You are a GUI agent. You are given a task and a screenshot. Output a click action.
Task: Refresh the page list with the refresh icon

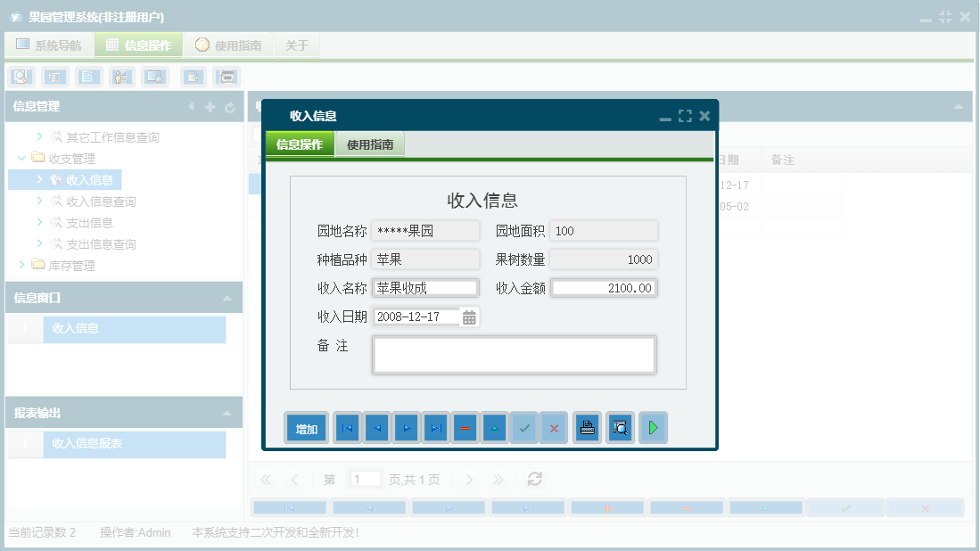point(533,479)
